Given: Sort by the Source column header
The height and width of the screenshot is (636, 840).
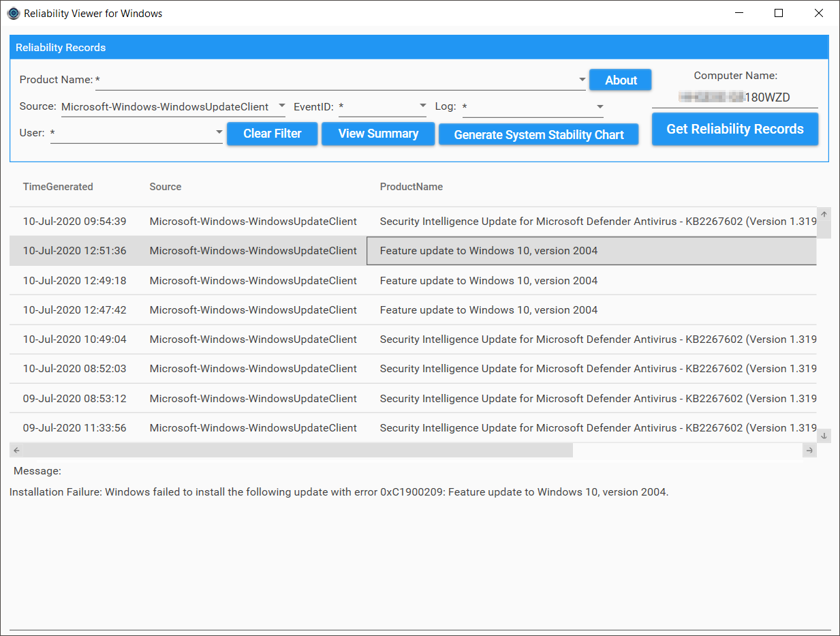Looking at the screenshot, I should coord(166,187).
